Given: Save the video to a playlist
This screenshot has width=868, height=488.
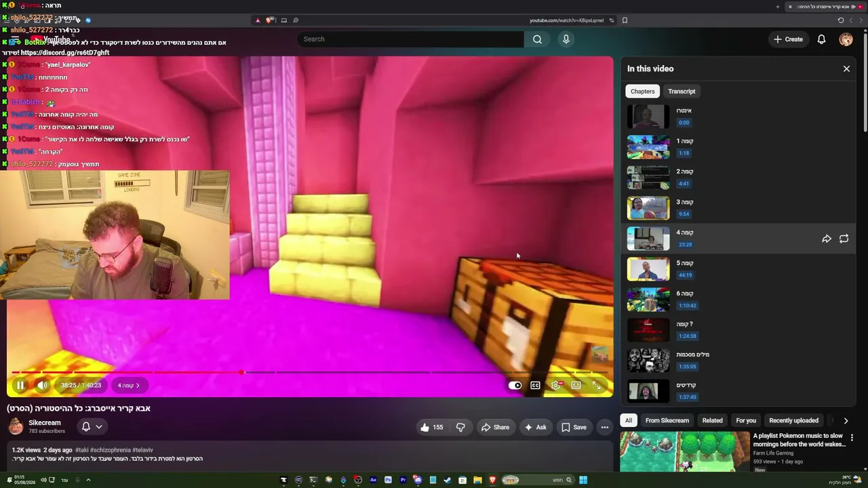Looking at the screenshot, I should [574, 427].
